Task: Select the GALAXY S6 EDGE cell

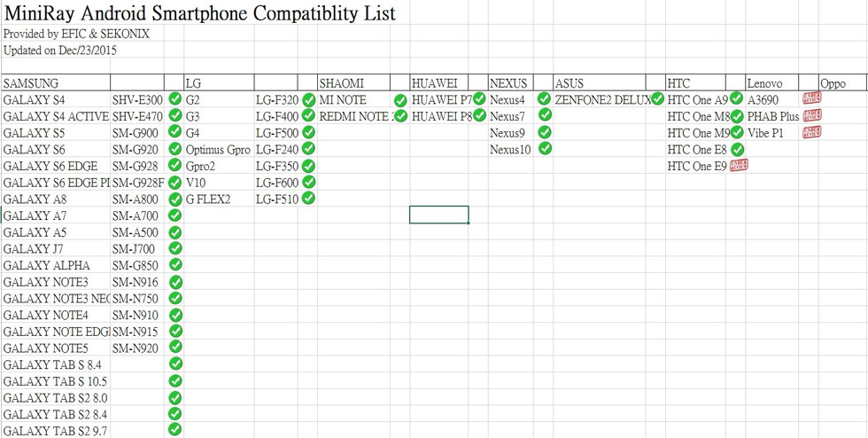Action: pyautogui.click(x=56, y=167)
